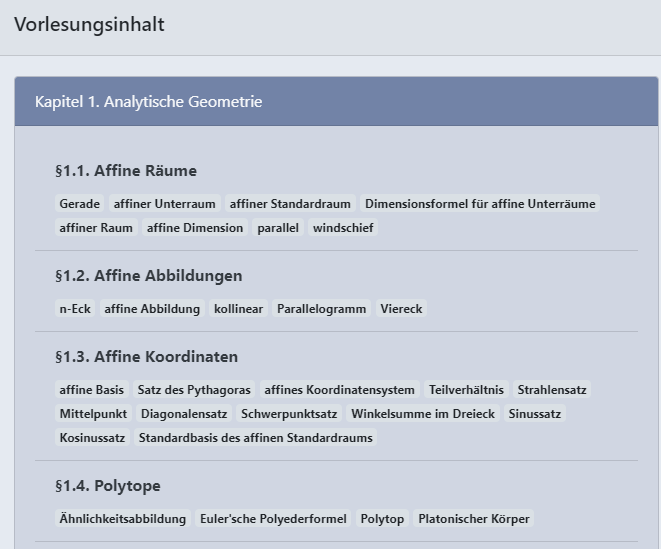The image size is (661, 549).
Task: Open the Parallelogramm keyword tag
Action: click(x=322, y=309)
